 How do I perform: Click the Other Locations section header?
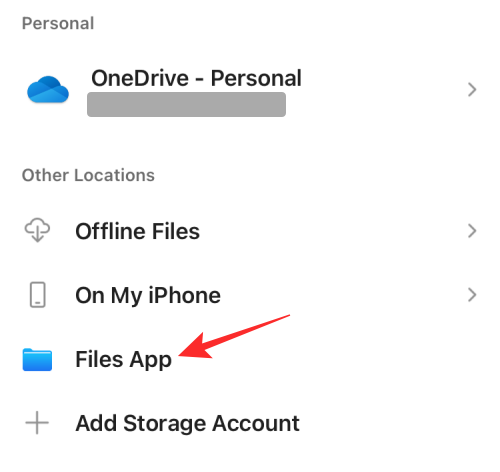(x=88, y=175)
